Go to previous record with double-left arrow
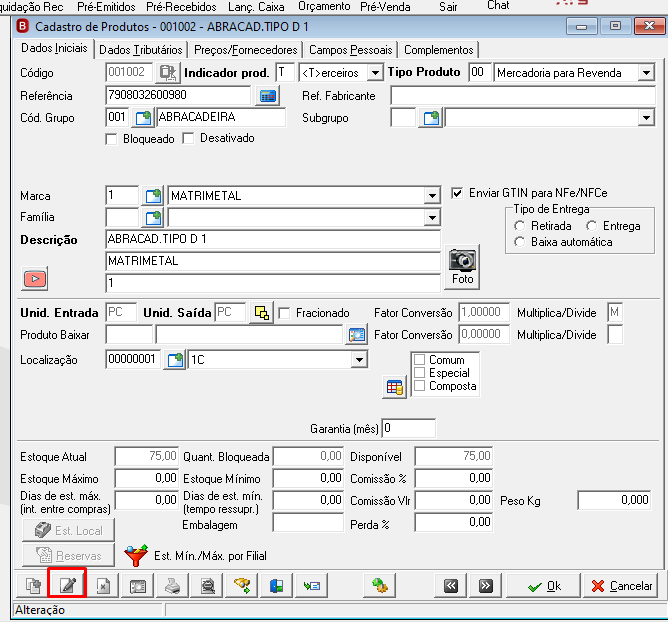The height and width of the screenshot is (623, 668). coord(451,586)
